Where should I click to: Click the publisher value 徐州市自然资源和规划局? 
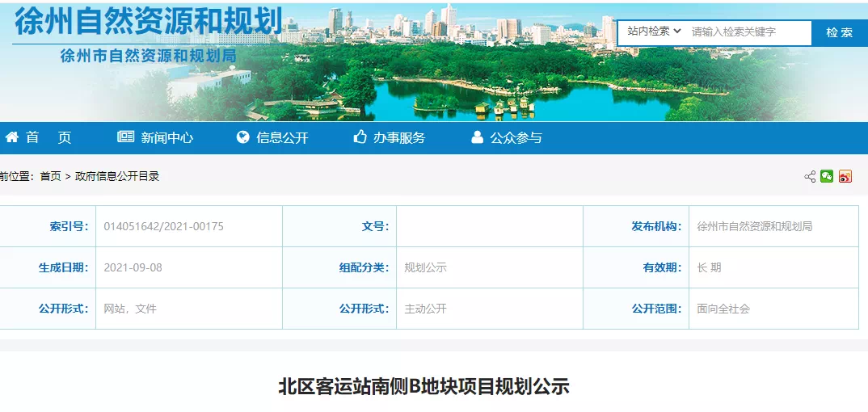[755, 226]
